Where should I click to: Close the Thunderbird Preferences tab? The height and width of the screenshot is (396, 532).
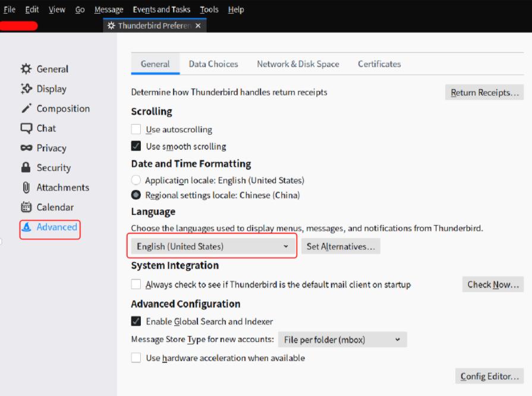(198, 26)
